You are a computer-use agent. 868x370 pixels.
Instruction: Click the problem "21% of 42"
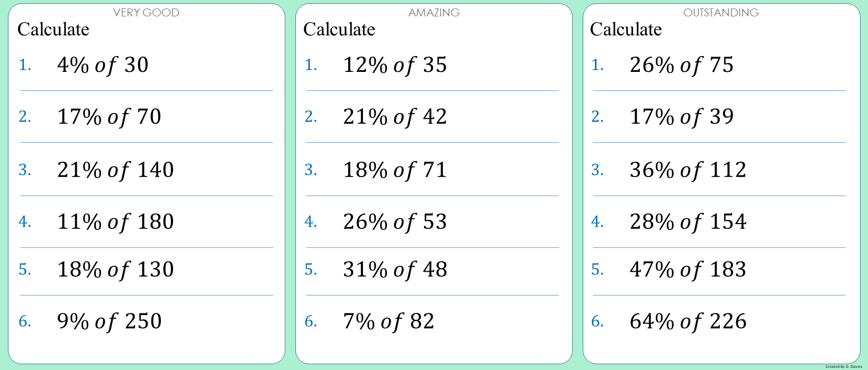coord(395,117)
